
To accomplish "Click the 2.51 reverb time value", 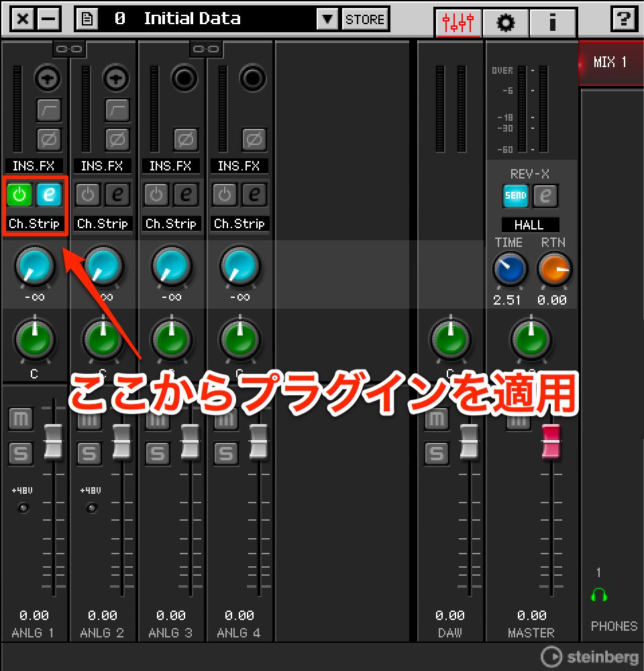I will pos(507,300).
